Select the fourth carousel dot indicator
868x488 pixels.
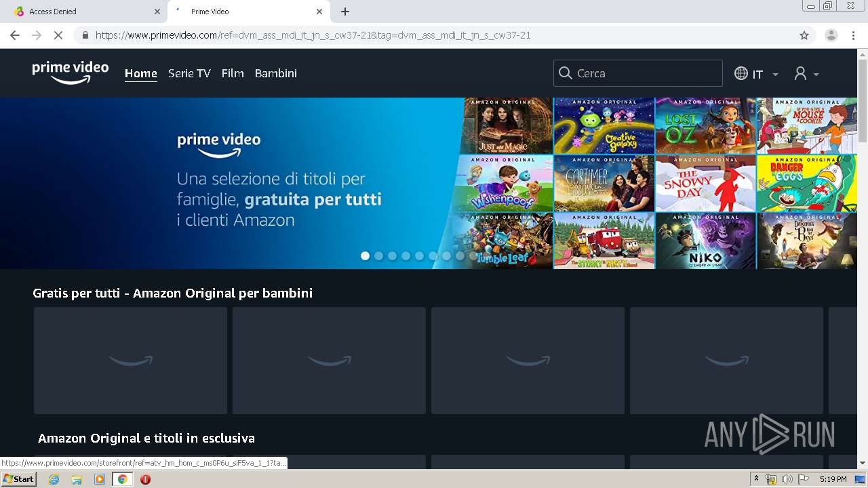pos(406,256)
